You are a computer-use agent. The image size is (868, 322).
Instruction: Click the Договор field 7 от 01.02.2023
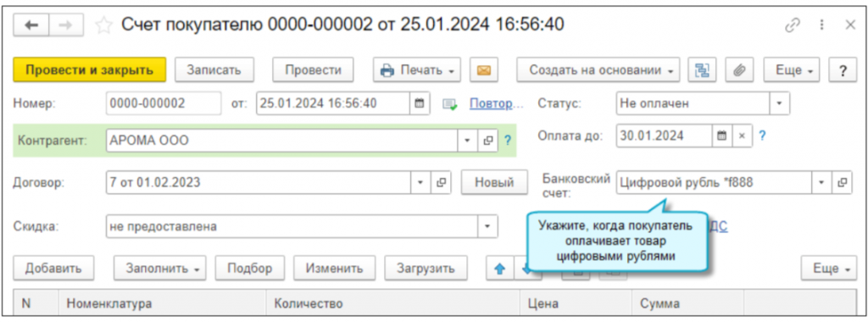coord(258,182)
